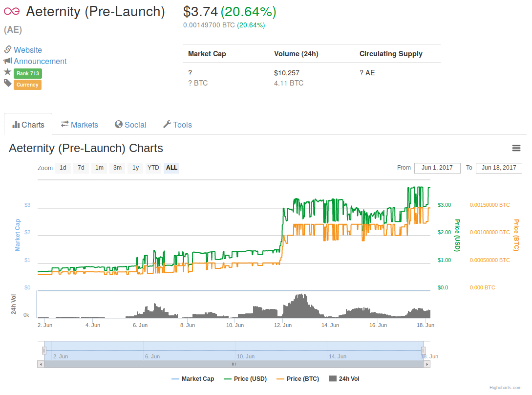Follow the Announcement link
This screenshot has width=532, height=395.
point(40,61)
